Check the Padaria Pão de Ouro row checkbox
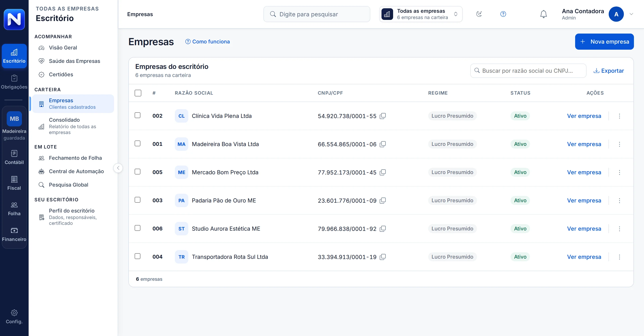Viewport: 644px width, 336px height. pyautogui.click(x=138, y=200)
